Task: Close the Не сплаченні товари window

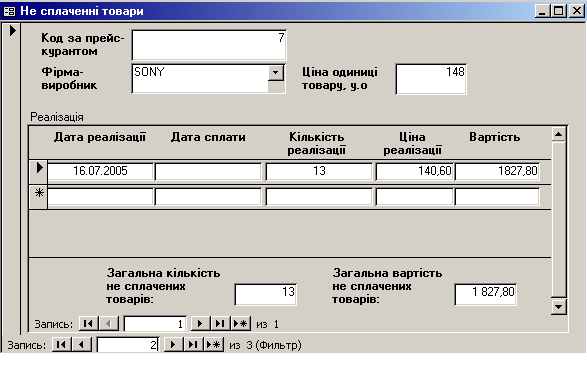Action: (x=577, y=11)
